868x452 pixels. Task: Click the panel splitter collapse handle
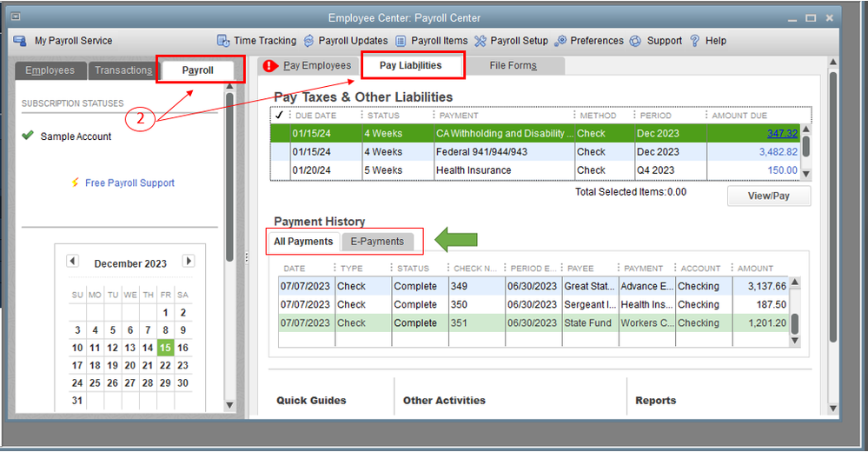coord(247,257)
